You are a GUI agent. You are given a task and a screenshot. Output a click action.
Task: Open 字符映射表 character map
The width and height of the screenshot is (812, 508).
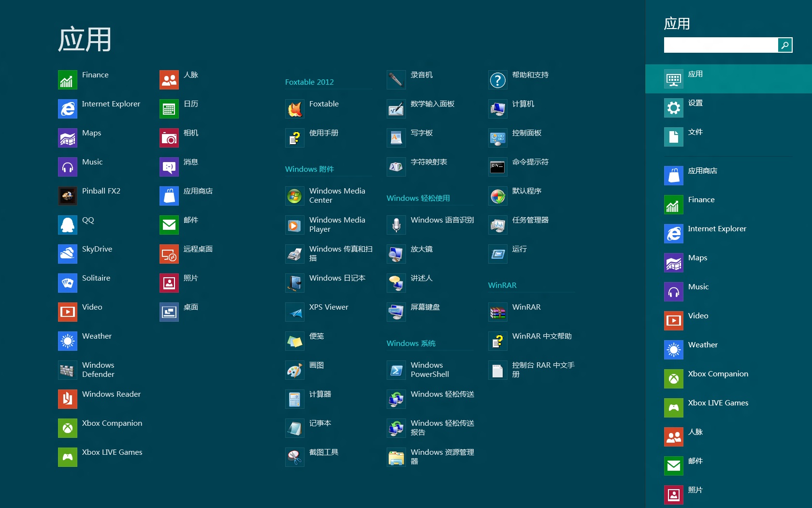click(417, 167)
